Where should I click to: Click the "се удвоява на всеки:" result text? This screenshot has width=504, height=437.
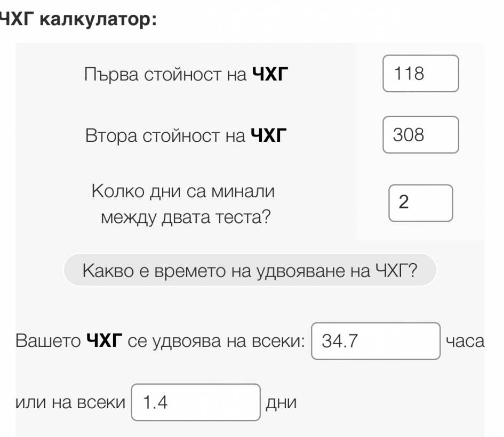click(x=215, y=342)
